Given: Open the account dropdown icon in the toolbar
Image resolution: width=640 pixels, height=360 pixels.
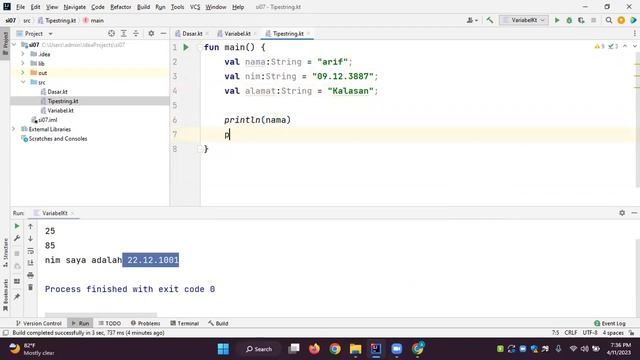Looking at the screenshot, I should click(472, 20).
